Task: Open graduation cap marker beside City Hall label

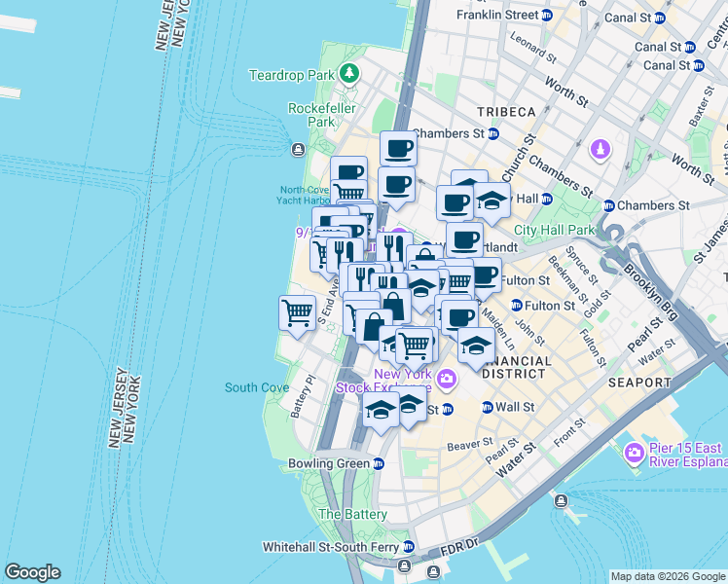Action: [x=492, y=201]
